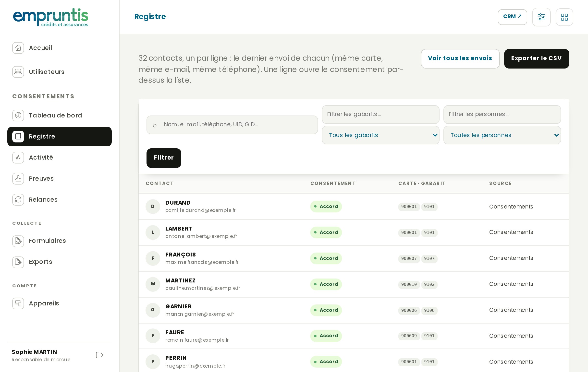Click the Voir tous les envois button
This screenshot has height=372, width=588.
(x=460, y=59)
